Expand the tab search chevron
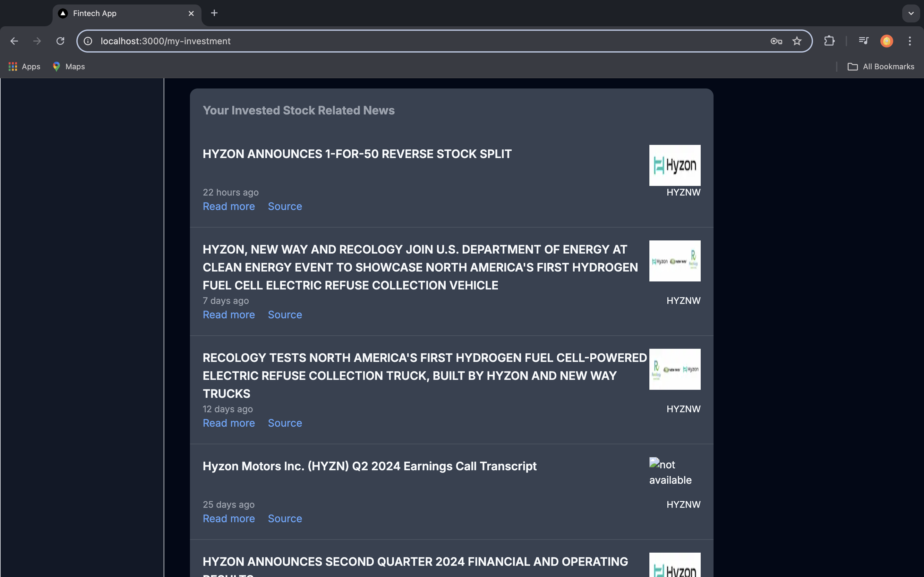 tap(911, 13)
